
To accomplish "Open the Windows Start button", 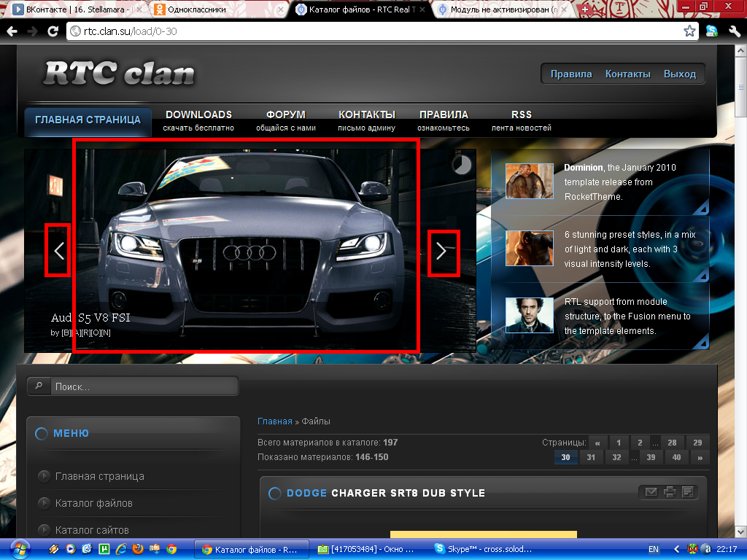I will pos(19,550).
